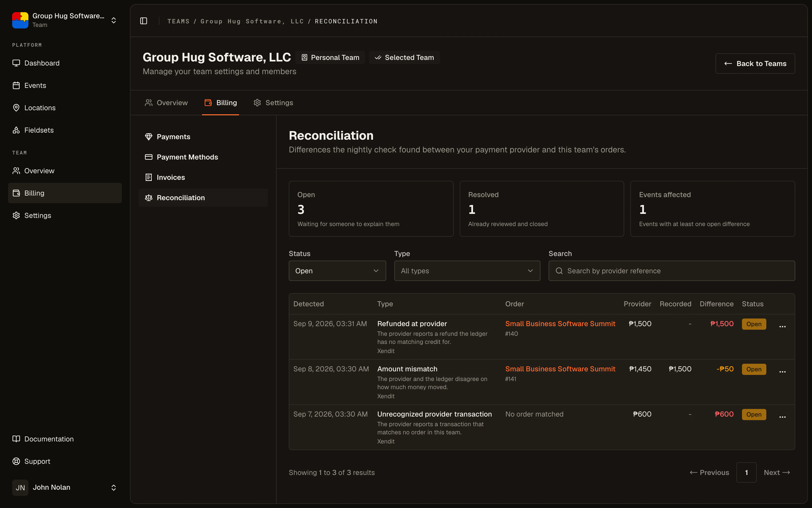
Task: Click the Previous pagination button
Action: pos(709,472)
